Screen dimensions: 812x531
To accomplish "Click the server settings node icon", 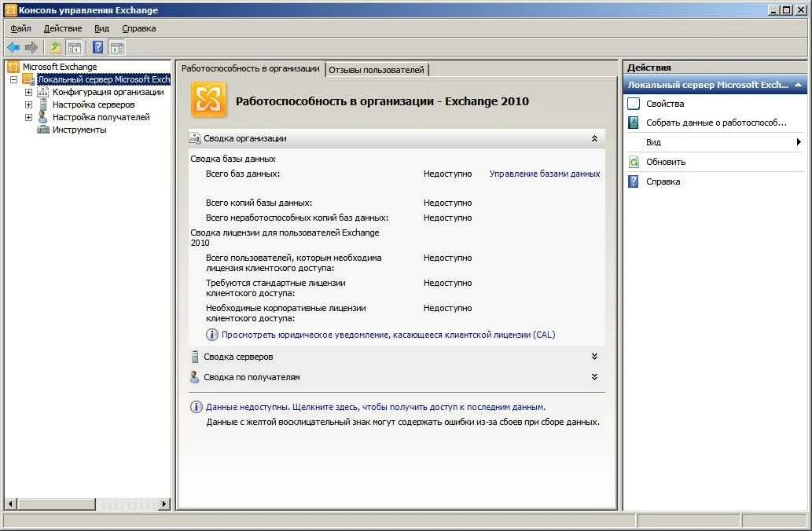I will (43, 104).
